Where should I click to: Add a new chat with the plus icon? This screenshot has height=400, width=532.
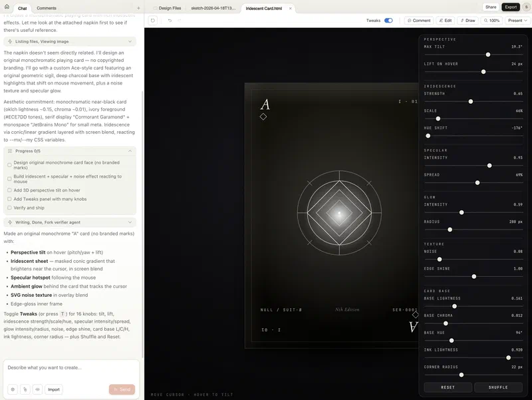pyautogui.click(x=138, y=8)
